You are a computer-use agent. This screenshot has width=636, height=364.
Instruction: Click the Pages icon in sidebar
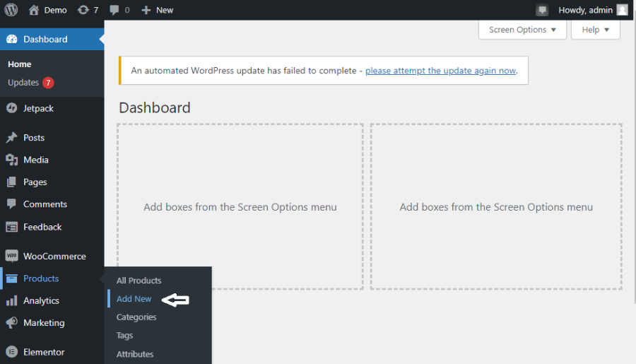12,182
